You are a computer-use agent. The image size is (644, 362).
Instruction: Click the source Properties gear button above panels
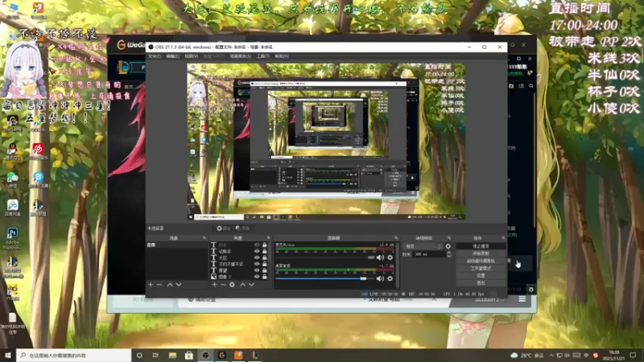(x=224, y=228)
